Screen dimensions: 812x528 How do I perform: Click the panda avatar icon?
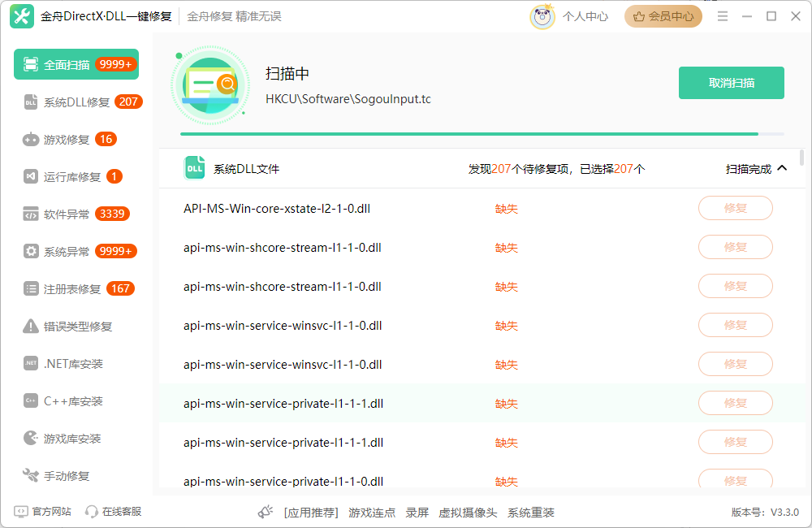[542, 16]
